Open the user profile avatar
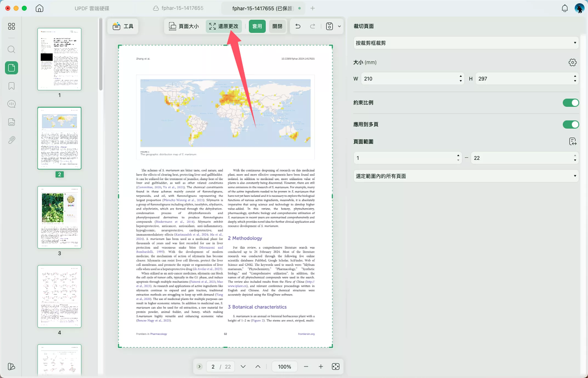The width and height of the screenshot is (588, 378). [579, 8]
